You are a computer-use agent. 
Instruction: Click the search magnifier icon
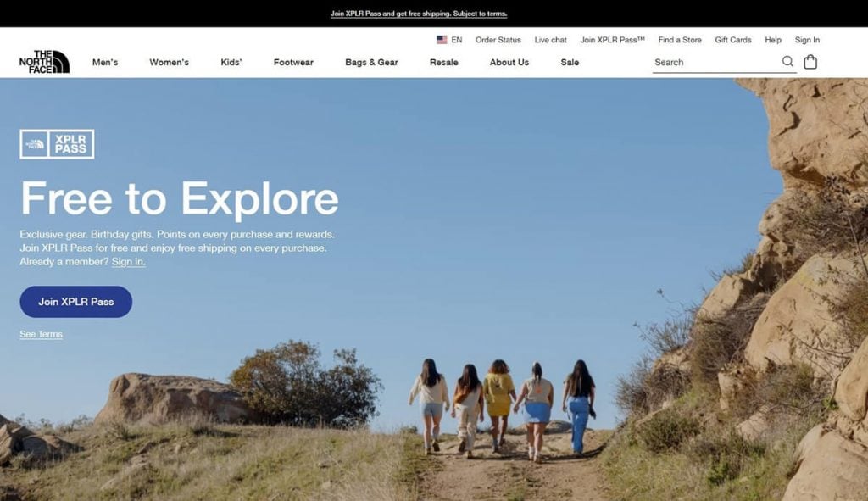click(x=787, y=61)
